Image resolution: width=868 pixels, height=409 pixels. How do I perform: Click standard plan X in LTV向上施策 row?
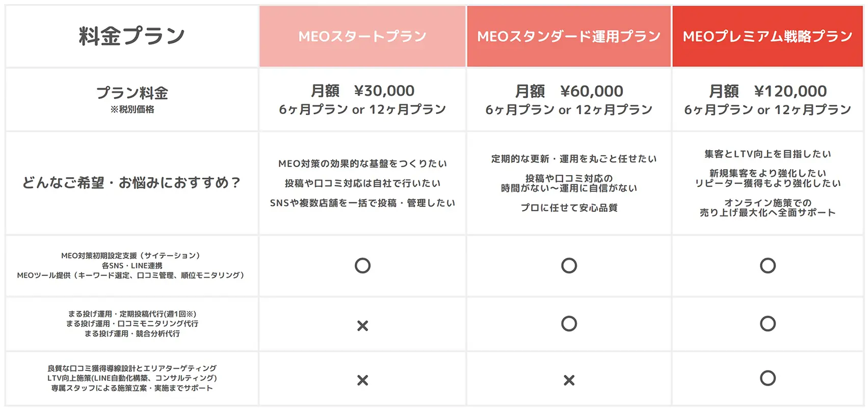[569, 380]
